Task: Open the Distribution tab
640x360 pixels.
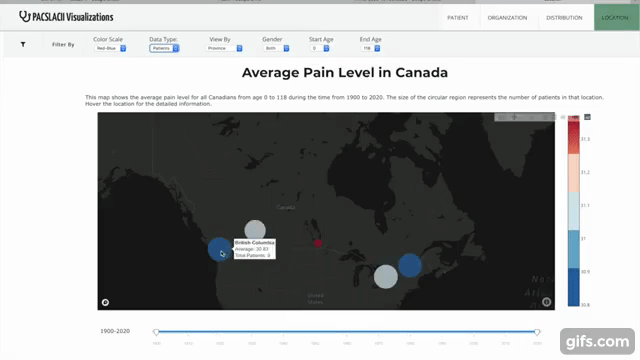Action: pyautogui.click(x=564, y=18)
